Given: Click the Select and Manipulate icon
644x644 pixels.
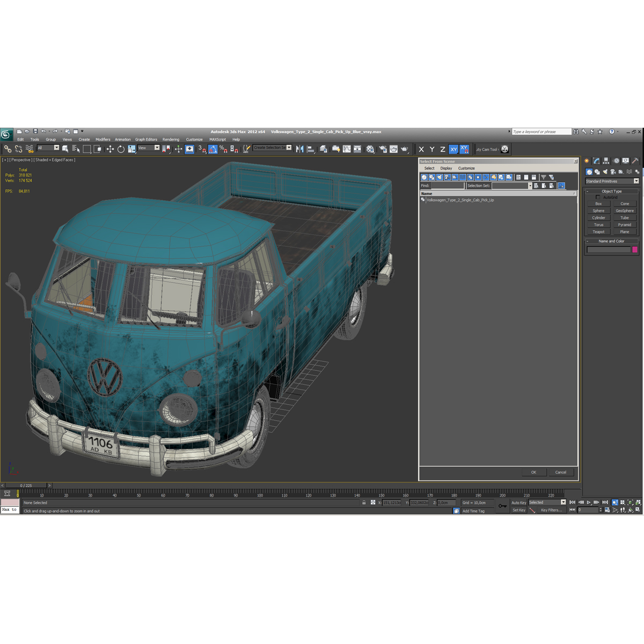Looking at the screenshot, I should (178, 149).
